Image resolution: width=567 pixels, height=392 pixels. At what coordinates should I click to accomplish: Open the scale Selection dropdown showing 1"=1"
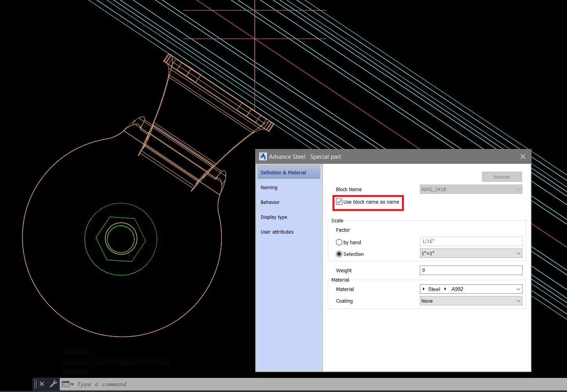point(518,253)
